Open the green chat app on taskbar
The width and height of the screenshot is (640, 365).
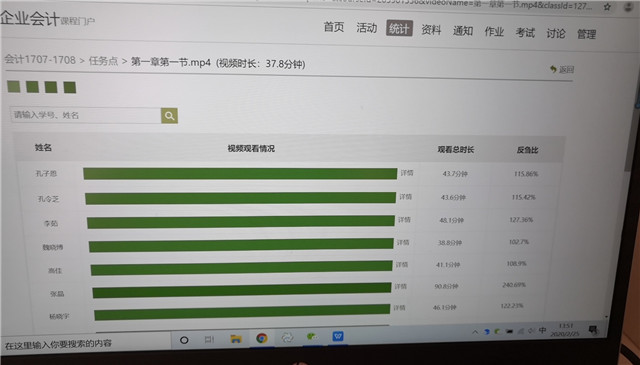(x=312, y=337)
